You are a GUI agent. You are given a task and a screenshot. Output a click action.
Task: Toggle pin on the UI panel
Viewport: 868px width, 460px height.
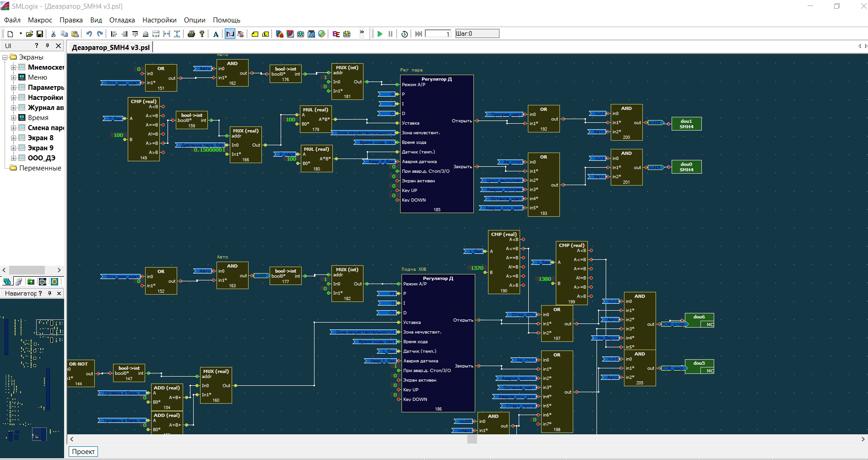click(47, 46)
